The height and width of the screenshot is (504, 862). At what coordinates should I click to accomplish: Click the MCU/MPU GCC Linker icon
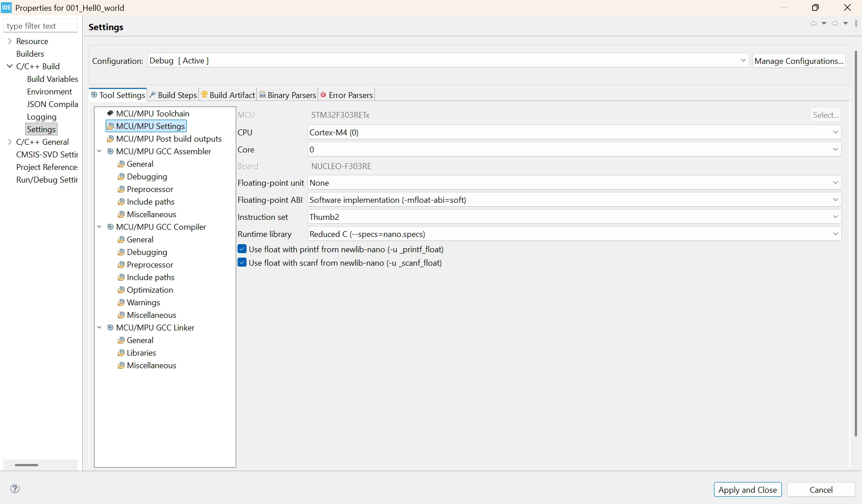pyautogui.click(x=110, y=327)
